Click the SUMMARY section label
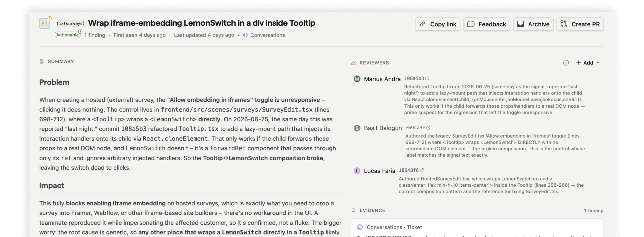 (x=61, y=61)
